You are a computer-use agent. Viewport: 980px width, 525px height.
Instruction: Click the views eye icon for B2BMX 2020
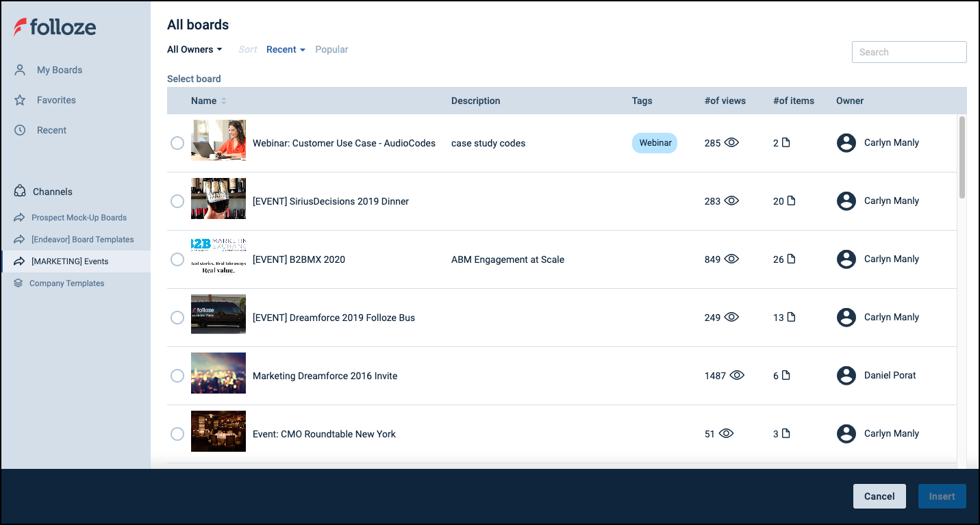(x=731, y=259)
